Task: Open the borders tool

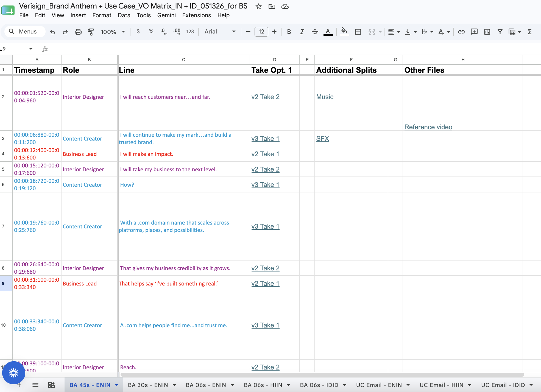Action: coord(358,32)
